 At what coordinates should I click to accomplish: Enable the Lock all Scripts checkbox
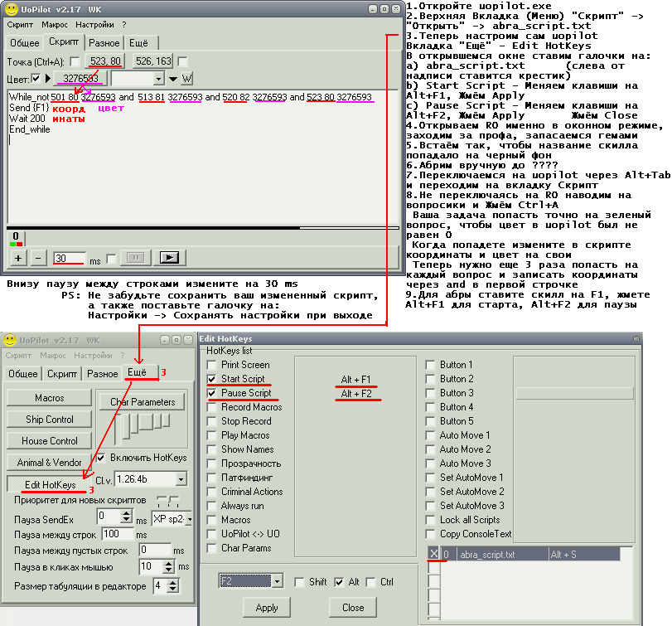430,520
